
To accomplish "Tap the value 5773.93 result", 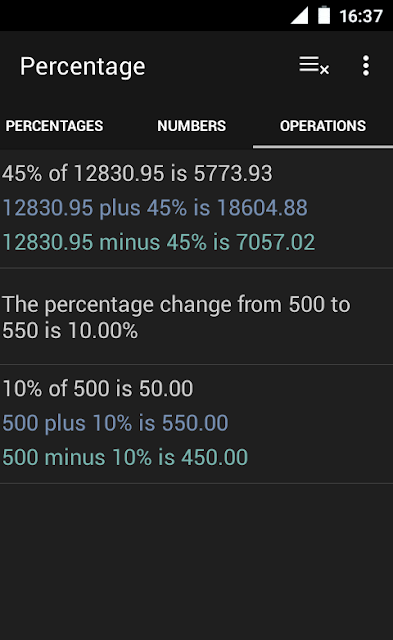I will click(233, 173).
